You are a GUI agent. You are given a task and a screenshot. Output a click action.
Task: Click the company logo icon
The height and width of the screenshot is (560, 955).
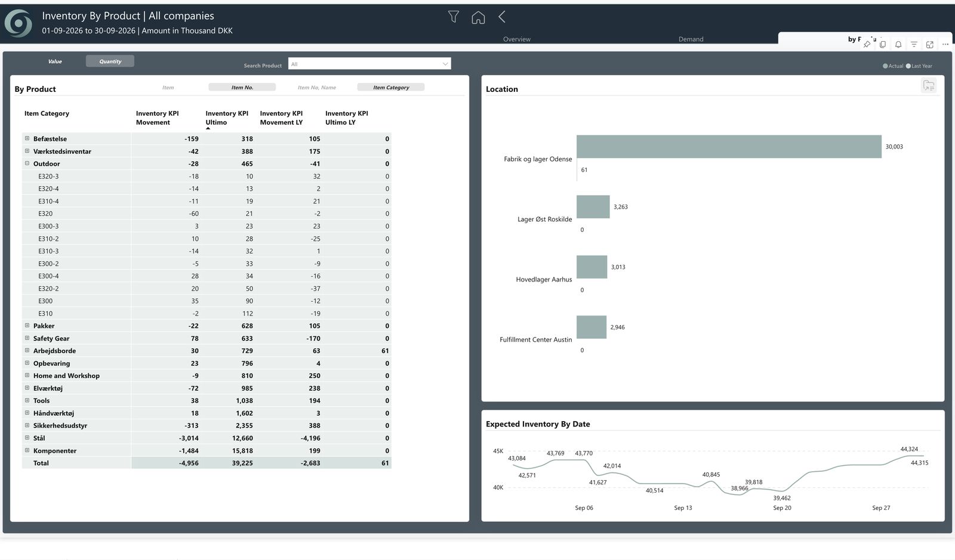[x=19, y=23]
